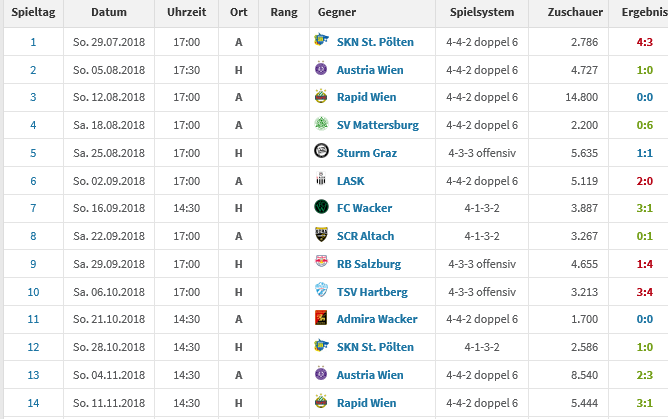This screenshot has width=668, height=419.
Task: Click the FC Wacker club logo
Action: click(321, 207)
